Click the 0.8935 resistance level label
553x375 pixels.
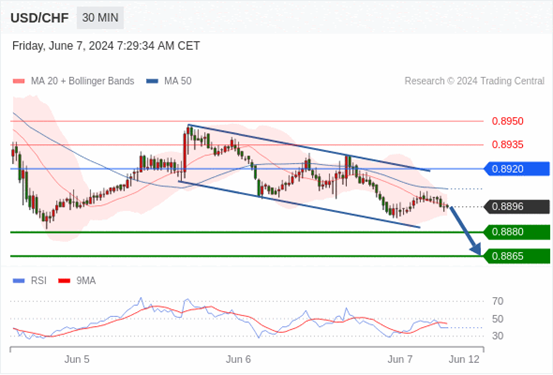click(x=508, y=145)
